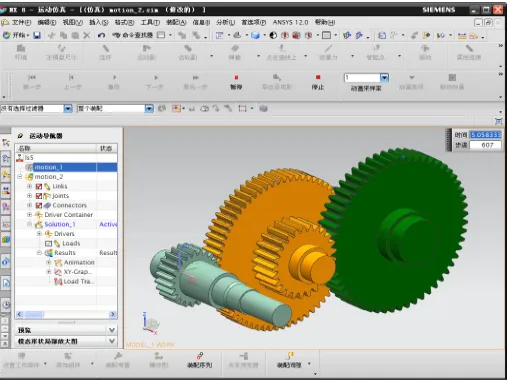Collapse the Results tree node
Viewport: 508px width, 380px height.
(39, 253)
